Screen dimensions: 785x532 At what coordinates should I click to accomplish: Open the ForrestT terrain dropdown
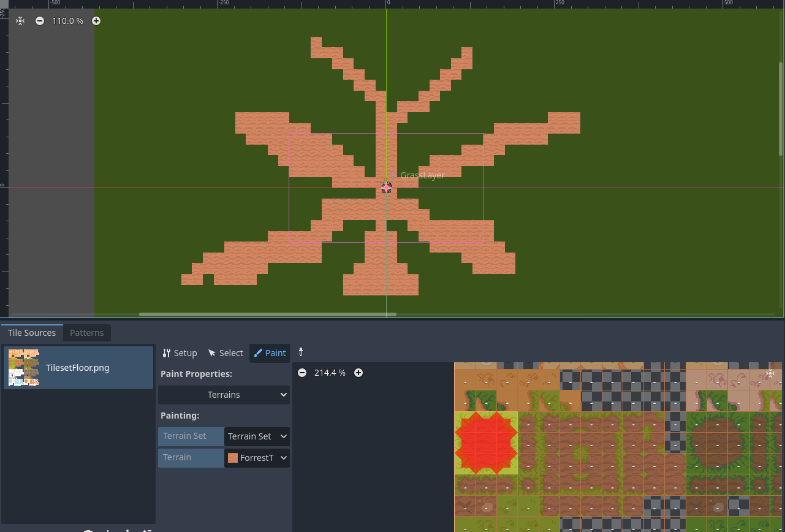(x=257, y=458)
